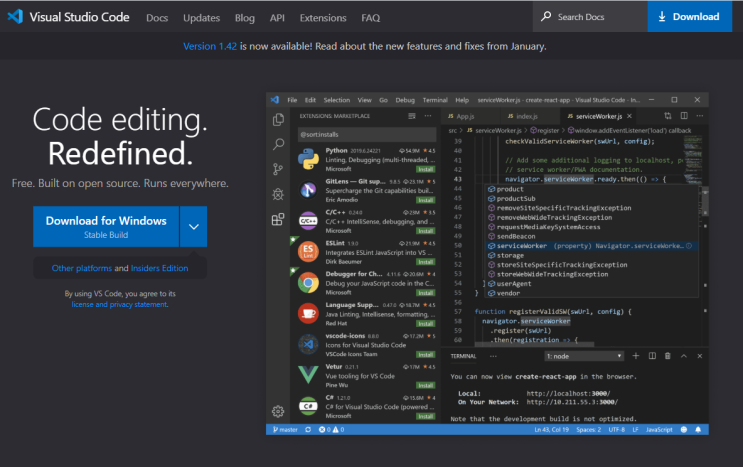Open the API navigation link
743x467 pixels.
click(277, 18)
